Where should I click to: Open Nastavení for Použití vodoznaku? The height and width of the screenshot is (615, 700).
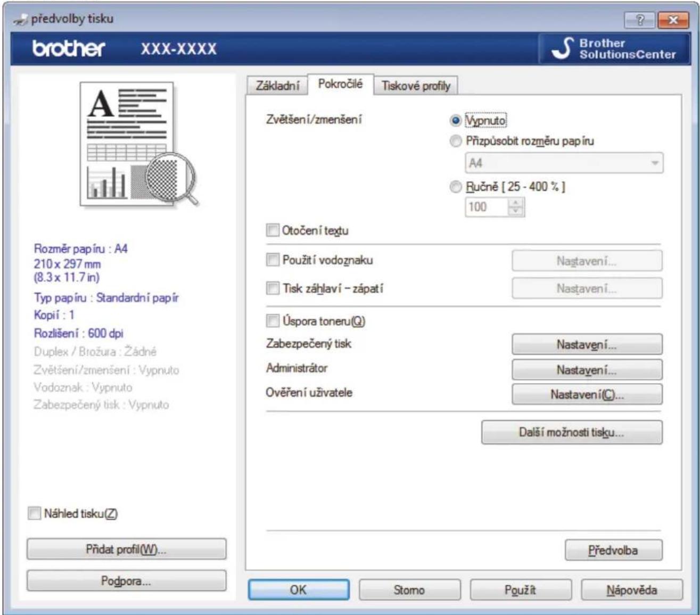click(x=587, y=261)
